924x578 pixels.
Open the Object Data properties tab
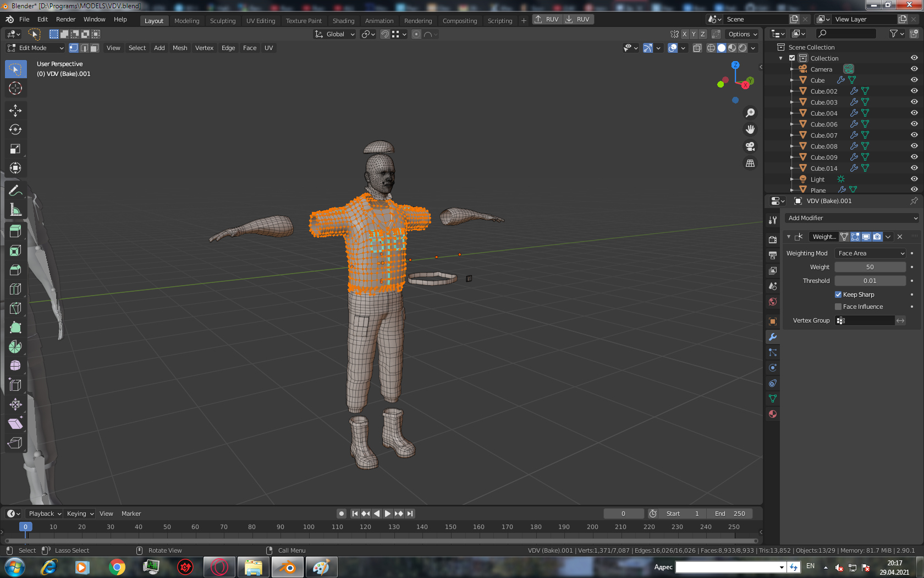click(773, 399)
